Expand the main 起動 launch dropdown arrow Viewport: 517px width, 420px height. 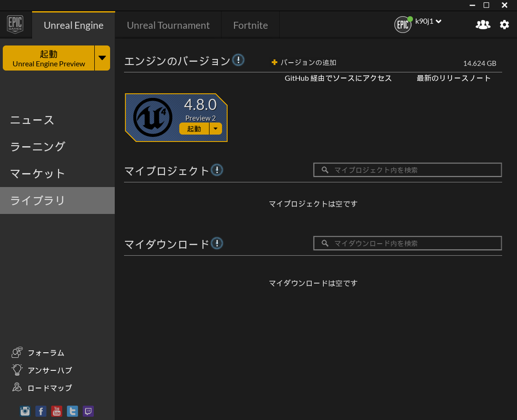(102, 58)
